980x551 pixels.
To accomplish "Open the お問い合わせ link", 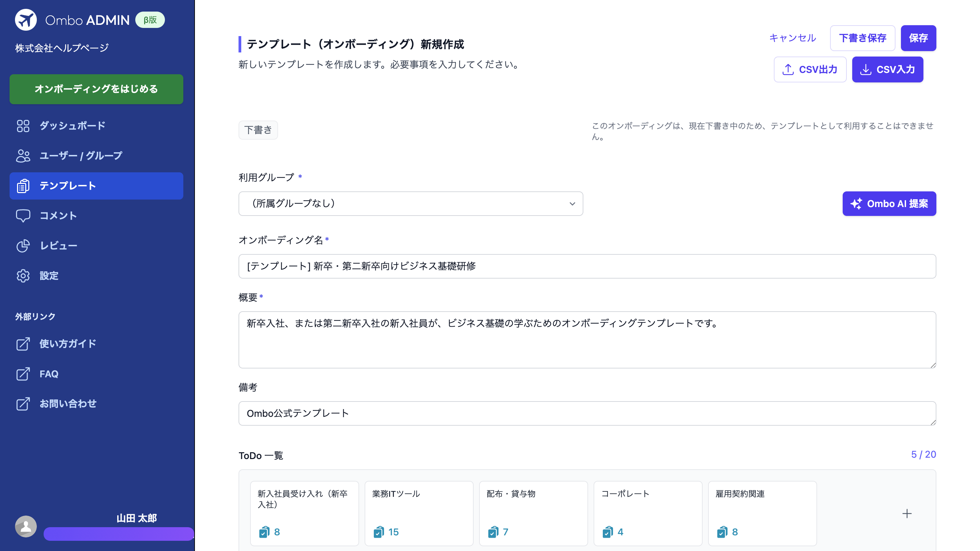I will coord(96,404).
